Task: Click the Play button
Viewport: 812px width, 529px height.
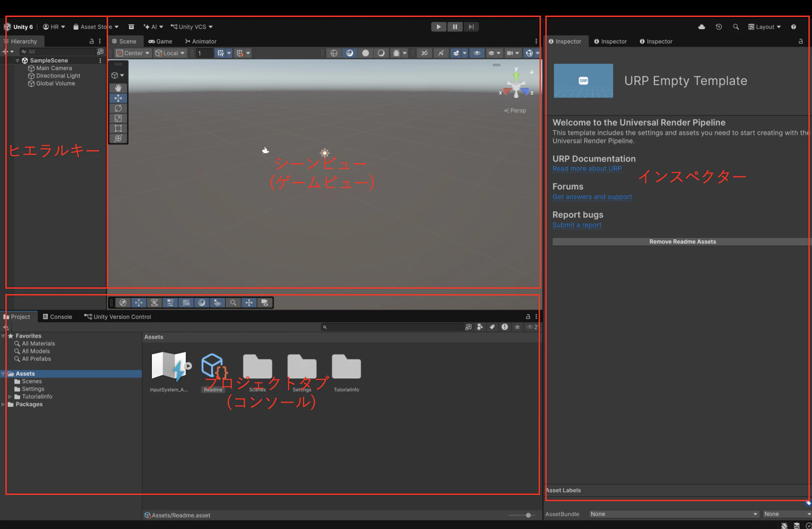Action: [x=439, y=27]
